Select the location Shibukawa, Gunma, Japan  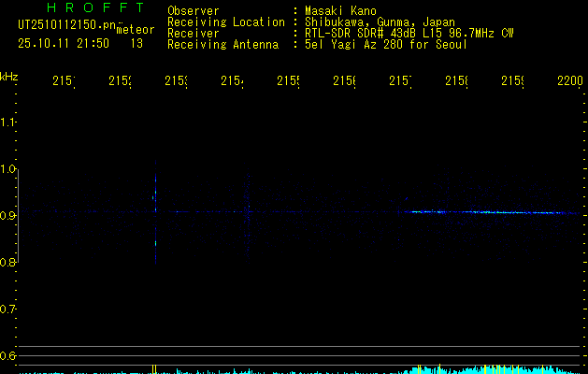click(x=380, y=22)
